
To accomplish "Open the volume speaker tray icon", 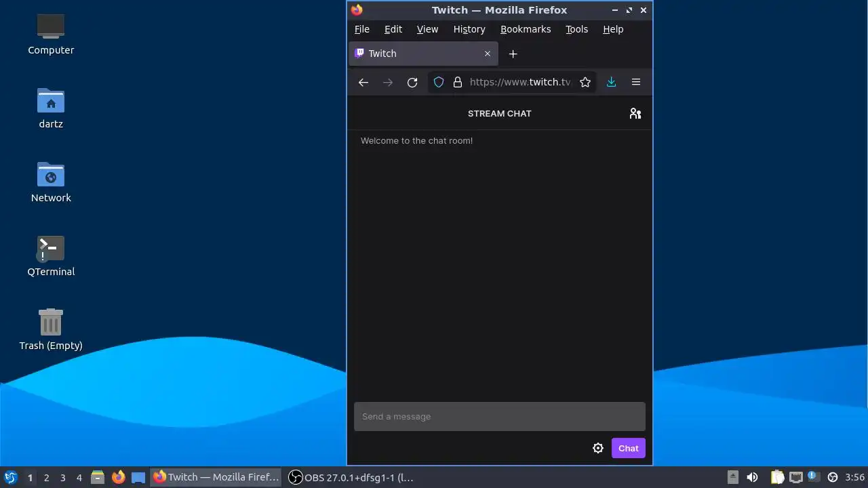I will pos(752,477).
